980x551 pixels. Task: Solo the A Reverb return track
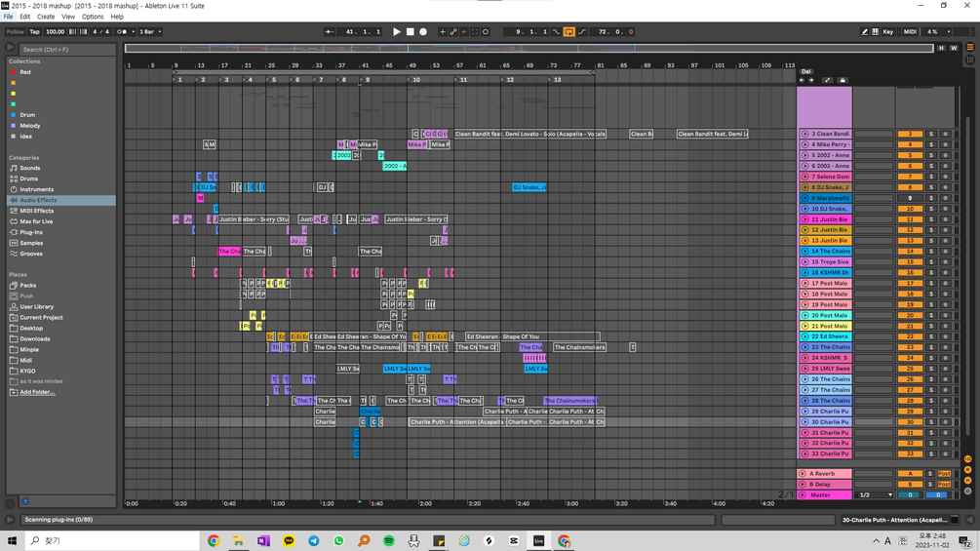pos(930,474)
